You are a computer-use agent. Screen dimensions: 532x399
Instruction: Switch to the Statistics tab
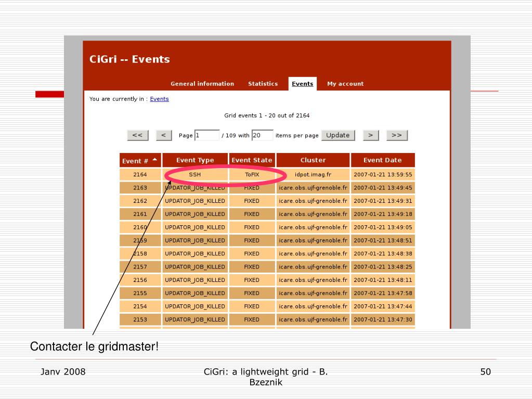point(263,84)
